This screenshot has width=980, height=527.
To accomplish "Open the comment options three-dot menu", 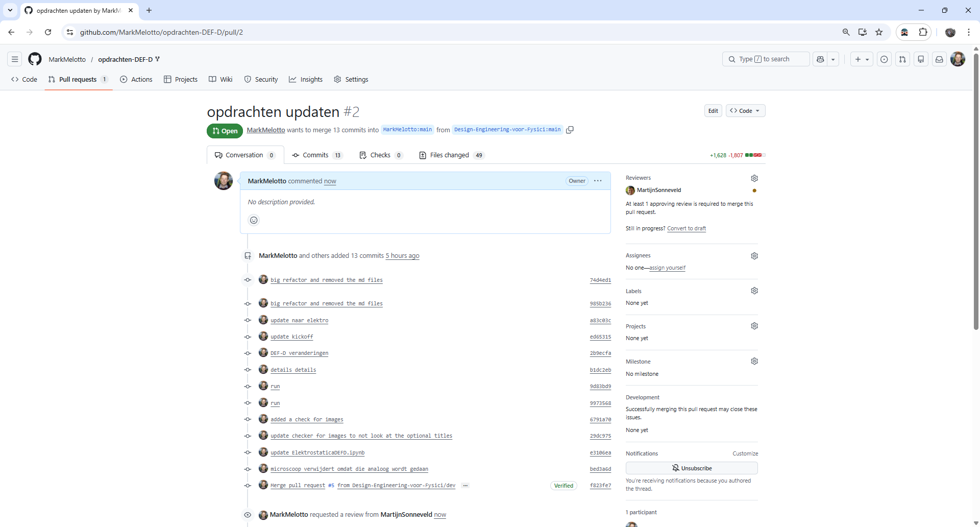I will coord(598,181).
